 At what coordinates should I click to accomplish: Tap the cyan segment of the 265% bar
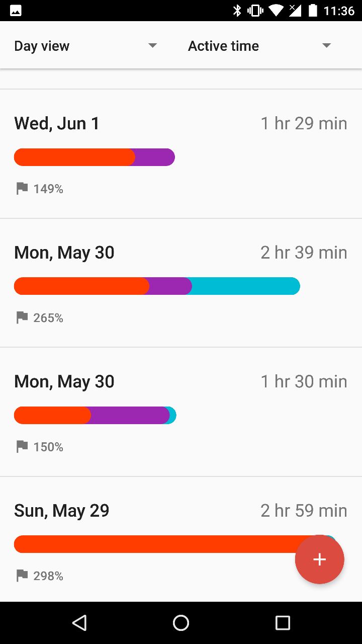[245, 286]
